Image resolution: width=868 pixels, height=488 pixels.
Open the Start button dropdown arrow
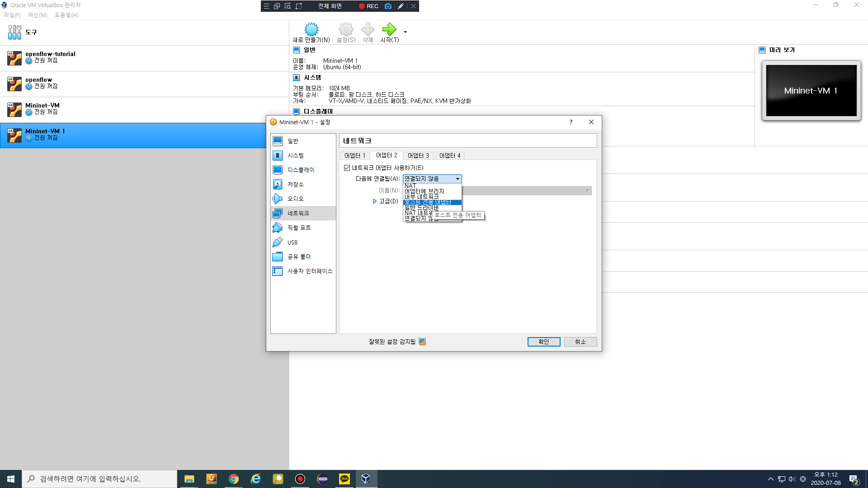click(x=405, y=32)
